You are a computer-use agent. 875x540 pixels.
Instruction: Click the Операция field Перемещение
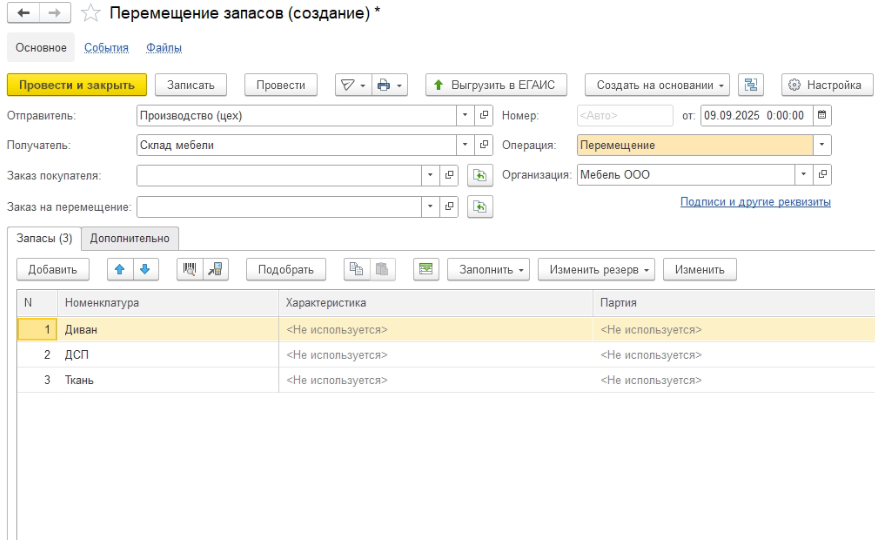tap(695, 145)
